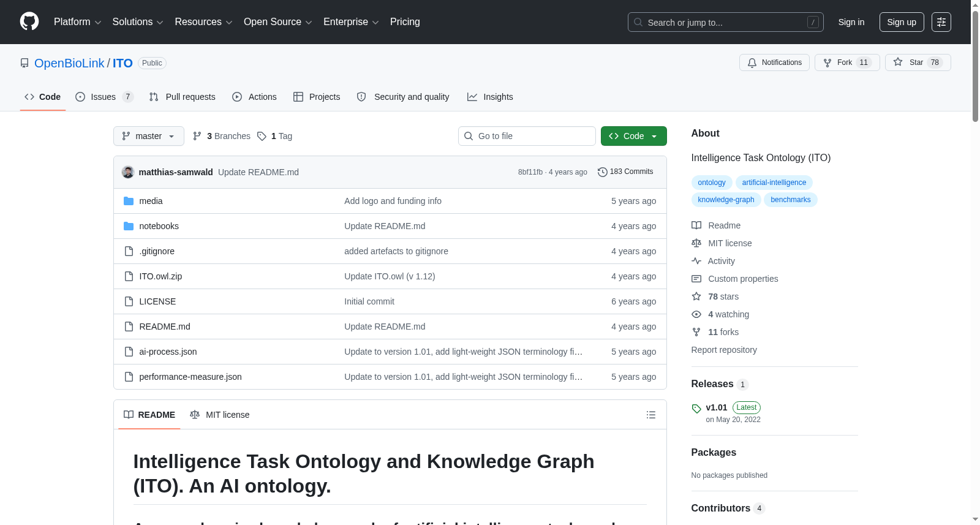The width and height of the screenshot is (980, 525).
Task: Click the v1.01 release tag icon
Action: (696, 409)
